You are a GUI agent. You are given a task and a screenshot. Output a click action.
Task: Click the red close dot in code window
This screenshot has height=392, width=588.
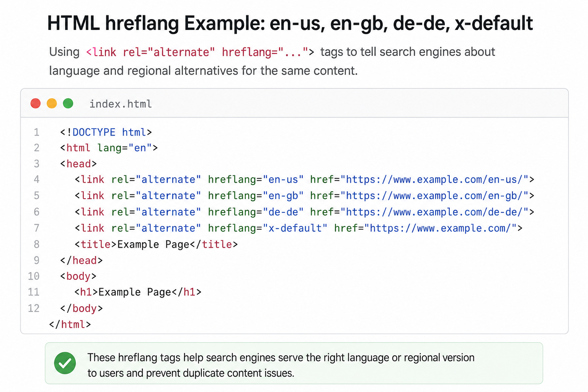click(x=36, y=103)
